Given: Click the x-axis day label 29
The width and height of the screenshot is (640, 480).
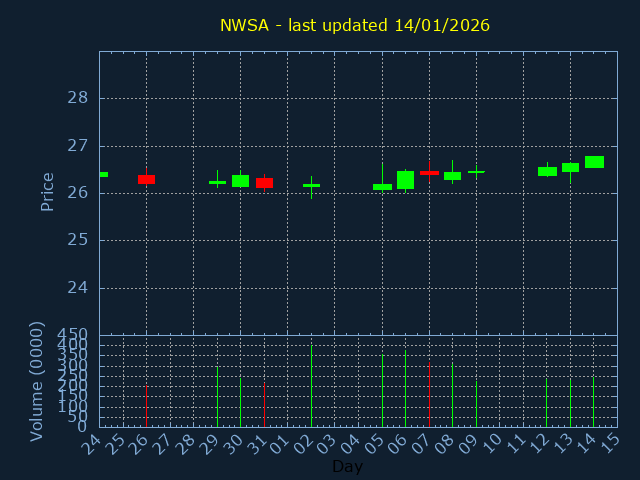Looking at the screenshot, I should (209, 444).
